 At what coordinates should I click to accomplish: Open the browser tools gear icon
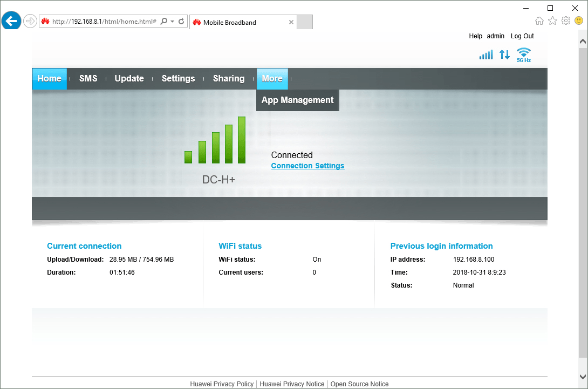pyautogui.click(x=566, y=21)
